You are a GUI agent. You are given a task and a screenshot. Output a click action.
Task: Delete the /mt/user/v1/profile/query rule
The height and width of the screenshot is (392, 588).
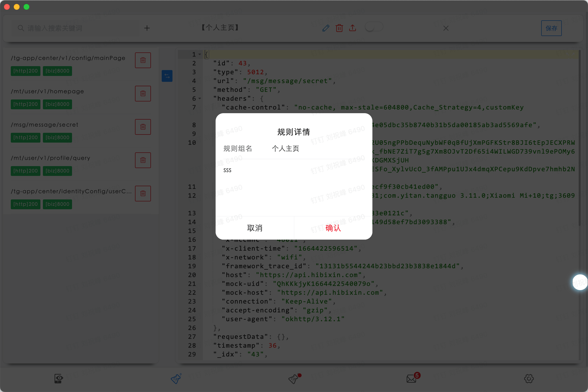143,160
